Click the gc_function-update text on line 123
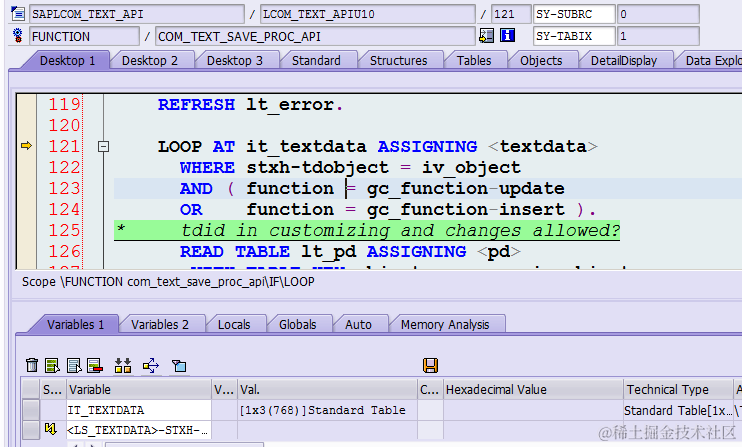742x447 pixels. [x=466, y=189]
